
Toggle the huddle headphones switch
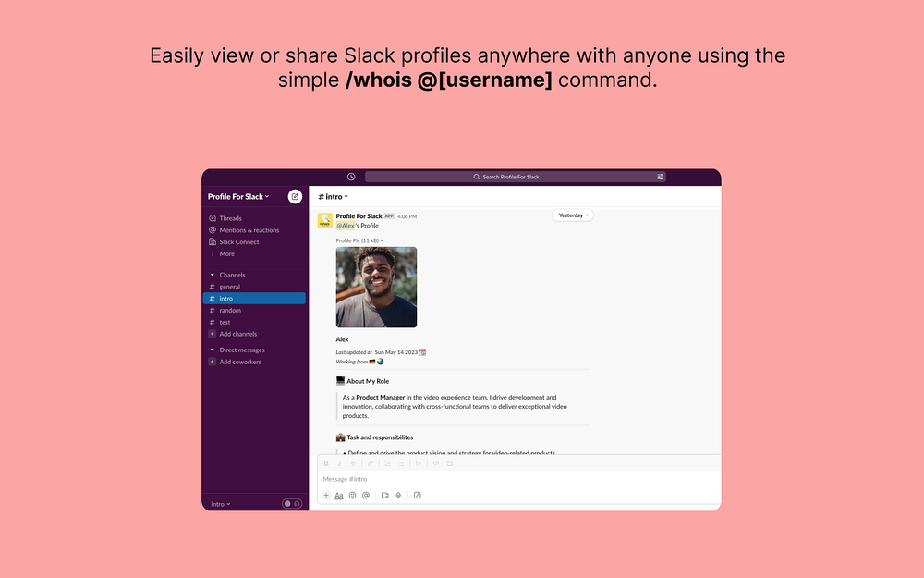(292, 504)
